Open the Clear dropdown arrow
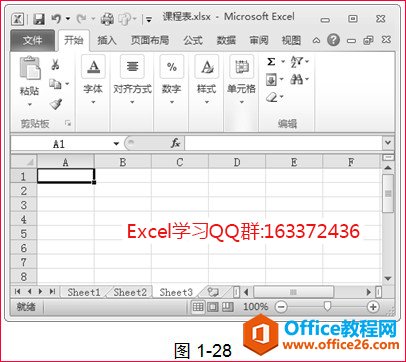The width and height of the screenshot is (406, 362). tap(282, 97)
